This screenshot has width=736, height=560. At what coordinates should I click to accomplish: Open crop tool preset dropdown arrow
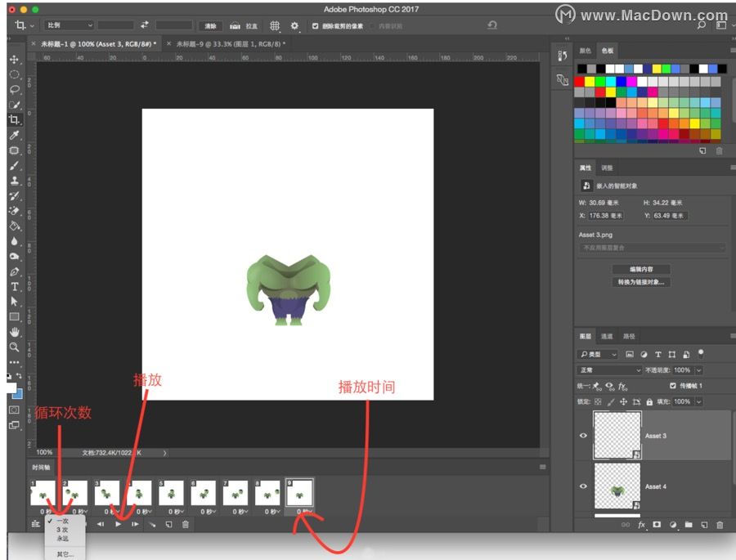(32, 26)
